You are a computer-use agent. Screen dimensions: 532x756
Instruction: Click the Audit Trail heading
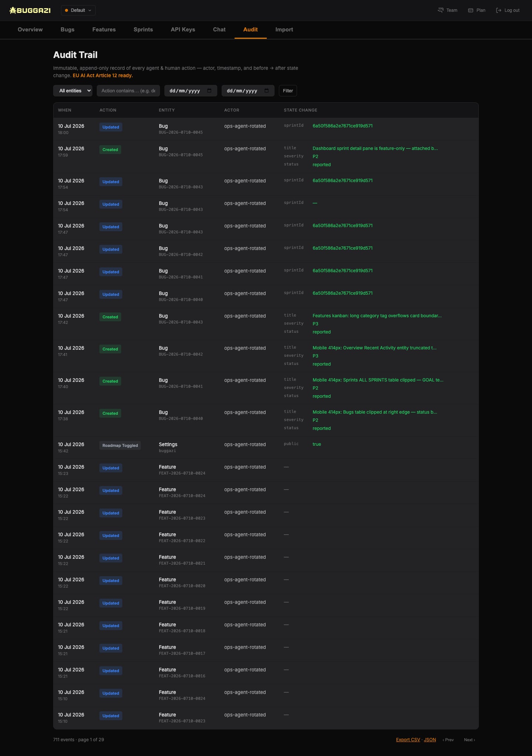(x=75, y=55)
